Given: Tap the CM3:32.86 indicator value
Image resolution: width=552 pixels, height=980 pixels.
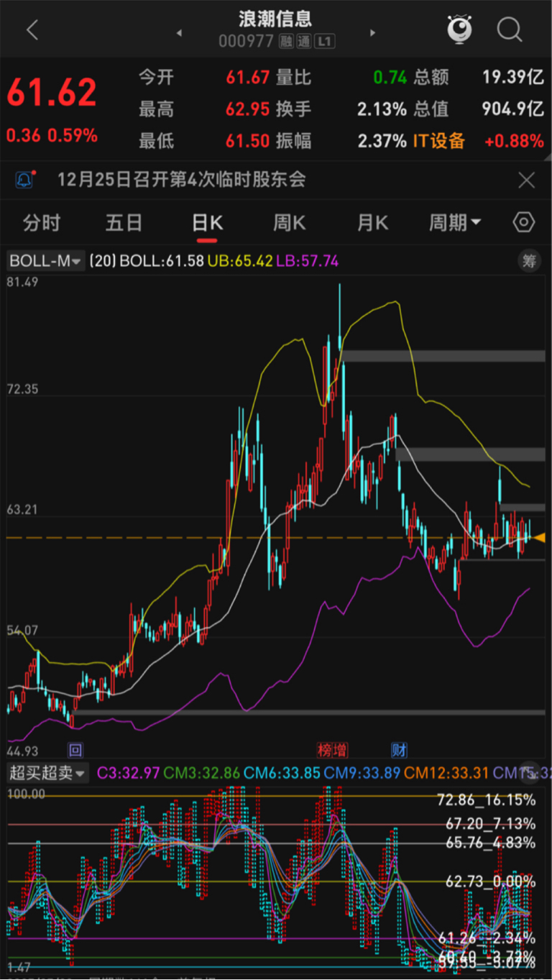Looking at the screenshot, I should (x=203, y=774).
